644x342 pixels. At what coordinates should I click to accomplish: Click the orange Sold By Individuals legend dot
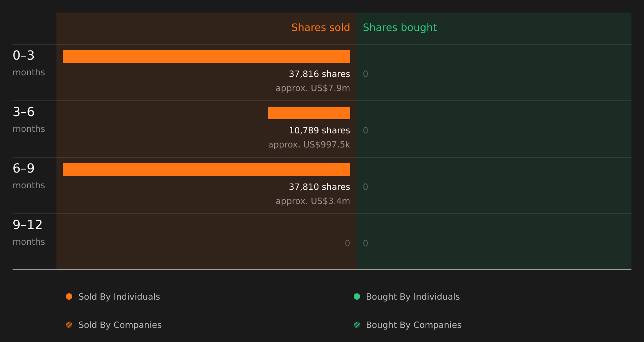pyautogui.click(x=69, y=297)
